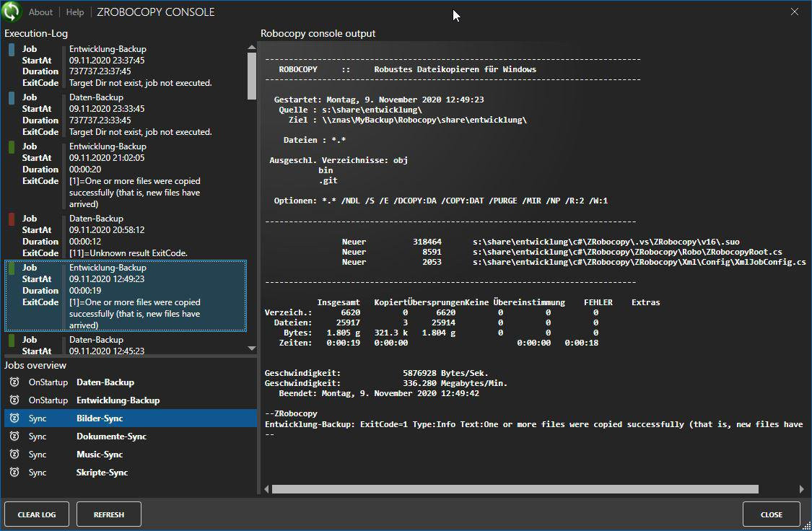The width and height of the screenshot is (812, 531).
Task: Select the Dokumente-Sync job name
Action: tap(111, 436)
